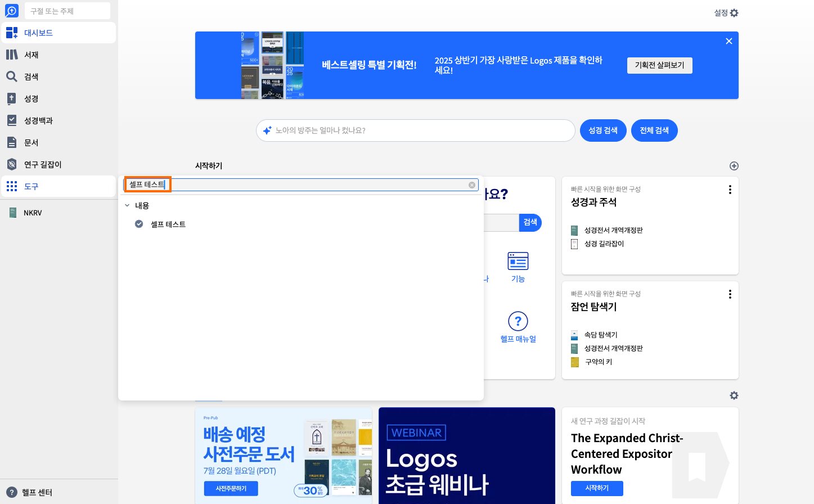
Task: Click the Logos app logo icon
Action: click(x=12, y=11)
